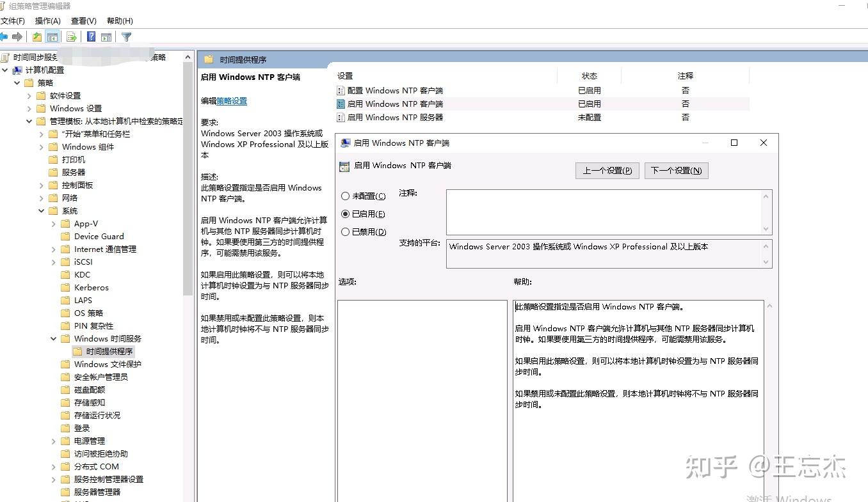Select the 未配置 radio button

coord(346,196)
